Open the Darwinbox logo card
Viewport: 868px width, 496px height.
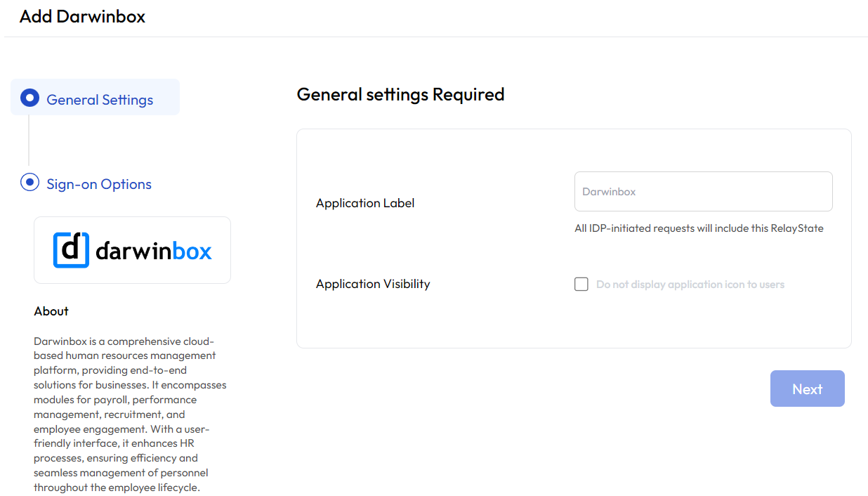coord(132,249)
